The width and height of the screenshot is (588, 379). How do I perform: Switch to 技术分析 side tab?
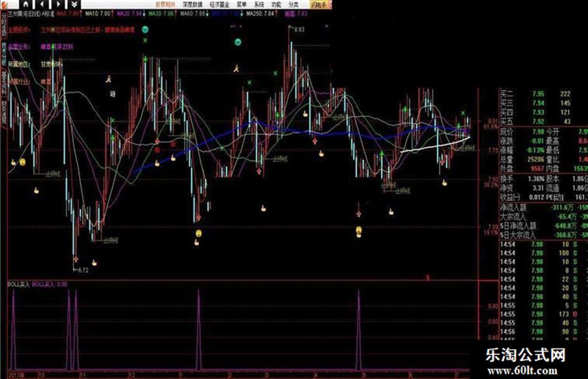tap(4, 54)
